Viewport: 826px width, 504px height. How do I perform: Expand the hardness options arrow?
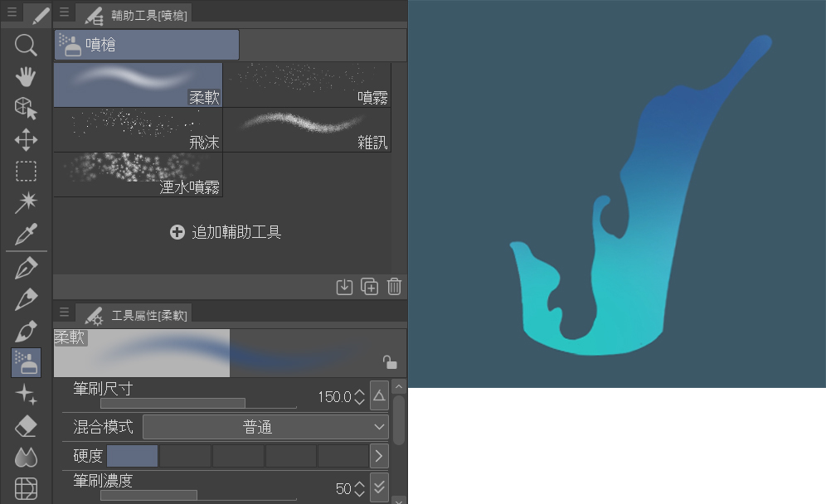(379, 455)
